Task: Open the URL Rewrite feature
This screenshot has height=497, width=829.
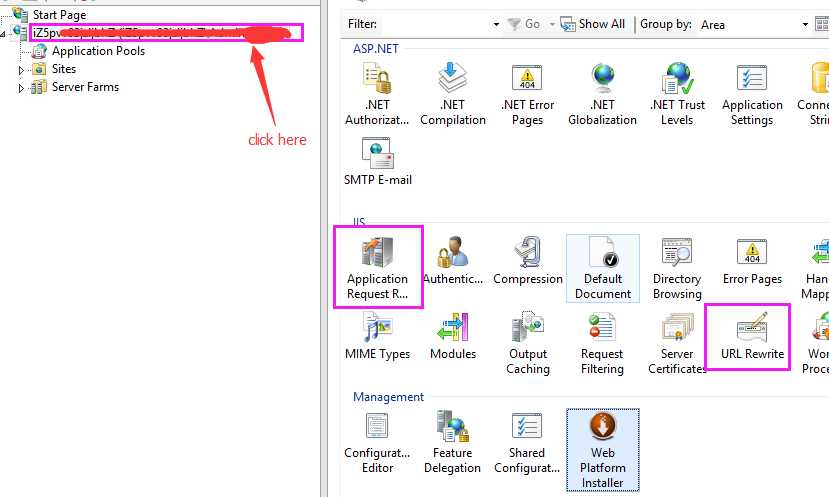Action: coord(752,336)
